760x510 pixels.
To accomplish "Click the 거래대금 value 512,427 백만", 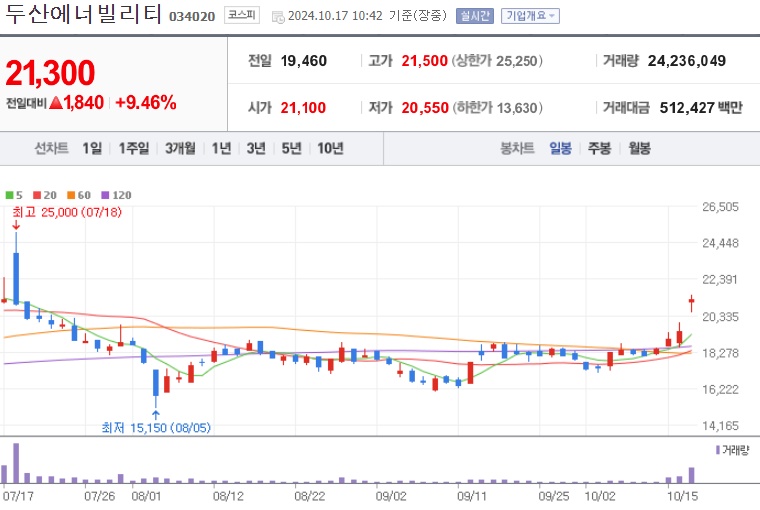I will point(701,108).
